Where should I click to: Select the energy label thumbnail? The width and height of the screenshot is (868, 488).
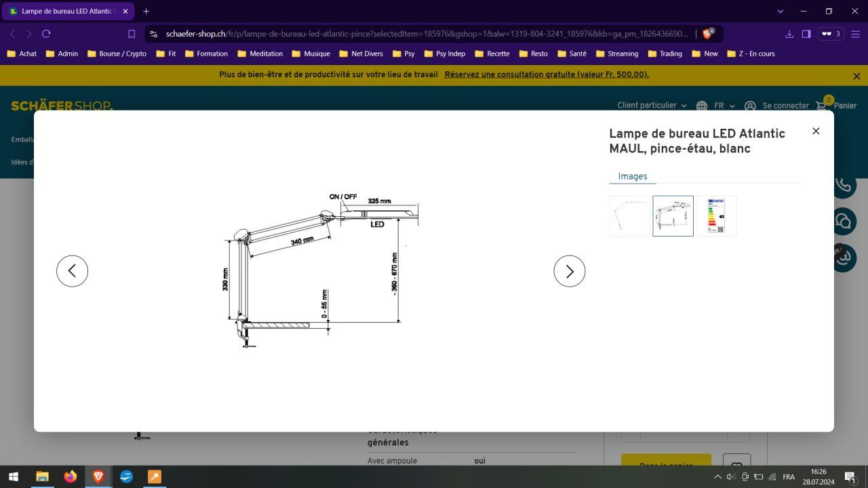(716, 216)
